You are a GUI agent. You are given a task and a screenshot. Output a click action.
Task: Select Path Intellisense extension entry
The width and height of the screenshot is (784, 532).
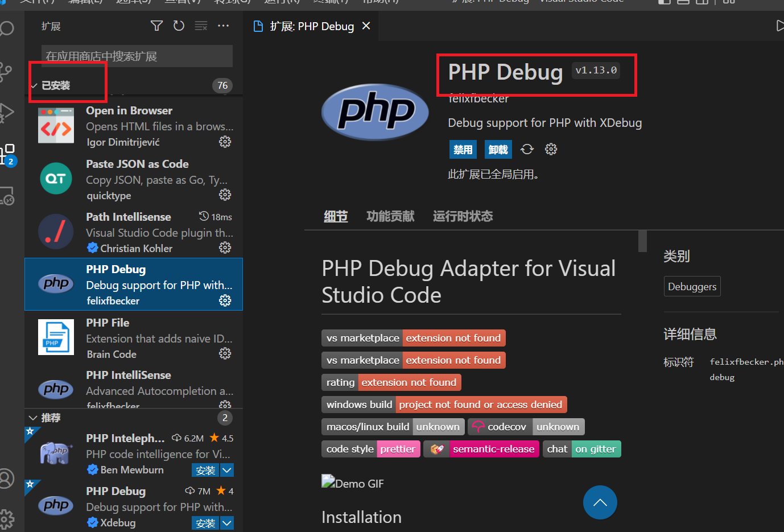134,232
